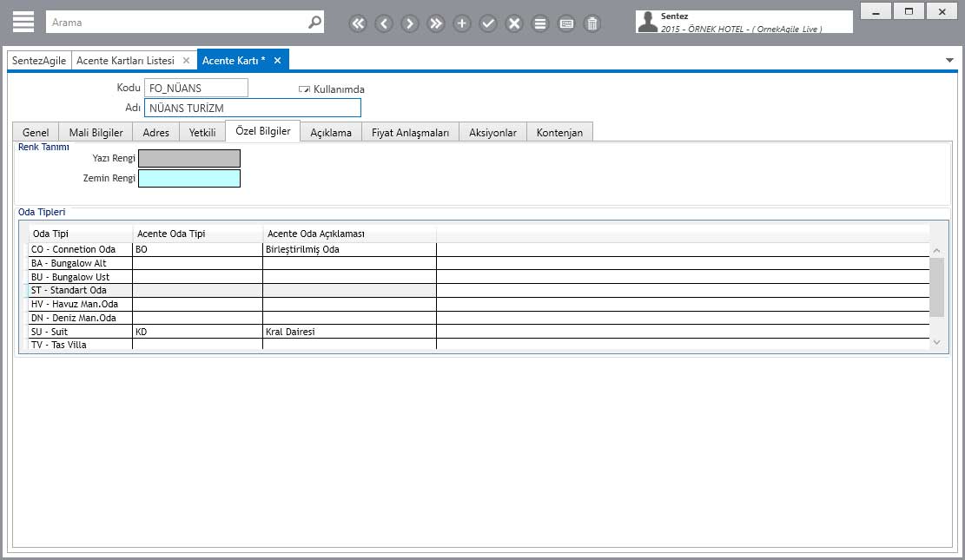Open the Mali Bilgiler tab
The height and width of the screenshot is (560, 965).
96,132
